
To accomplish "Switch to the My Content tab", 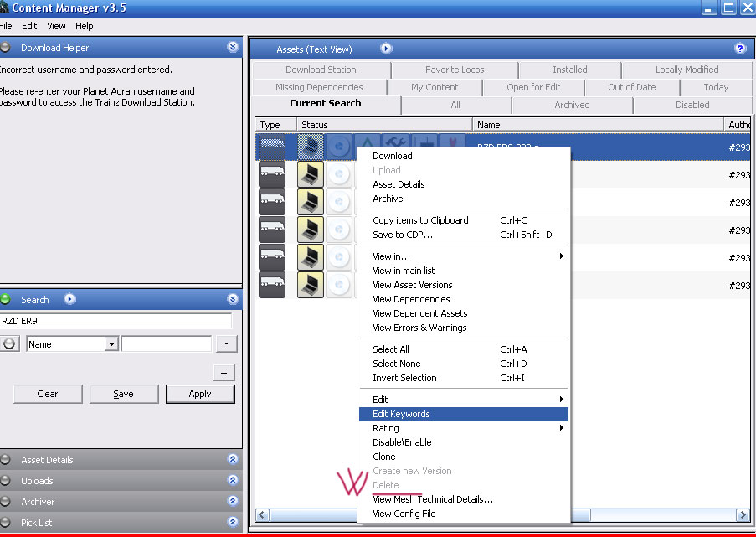I will click(x=435, y=87).
